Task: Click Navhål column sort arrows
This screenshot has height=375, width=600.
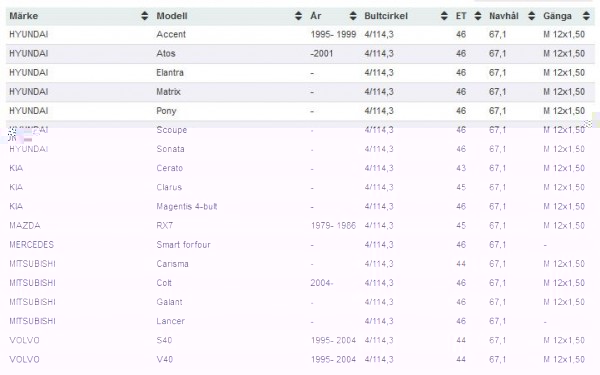Action: (531, 16)
